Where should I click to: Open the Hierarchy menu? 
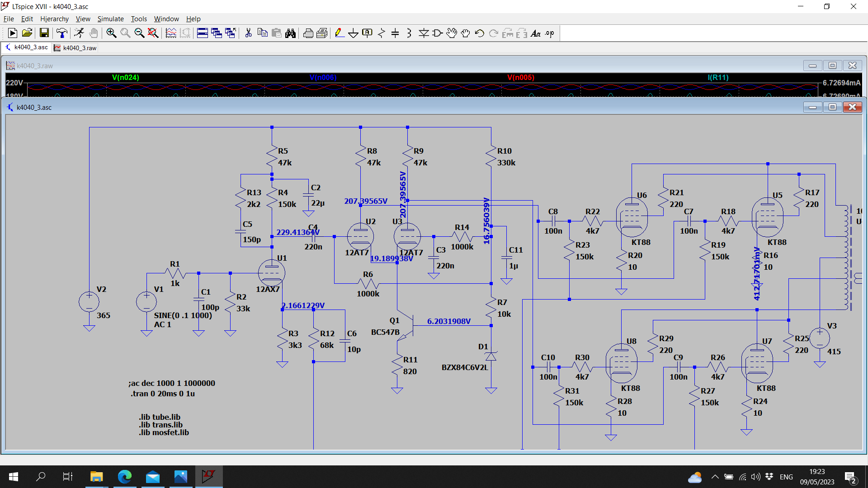[54, 19]
